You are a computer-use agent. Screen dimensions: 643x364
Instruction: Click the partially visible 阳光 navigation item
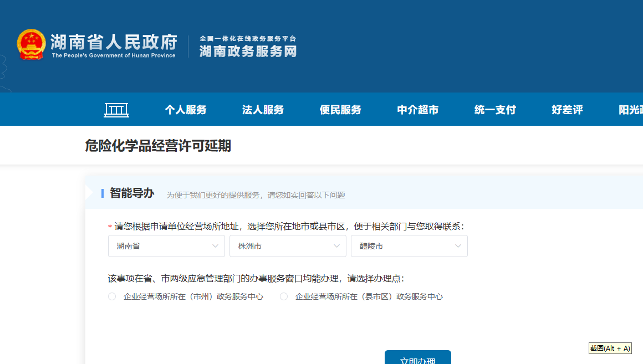(x=630, y=110)
